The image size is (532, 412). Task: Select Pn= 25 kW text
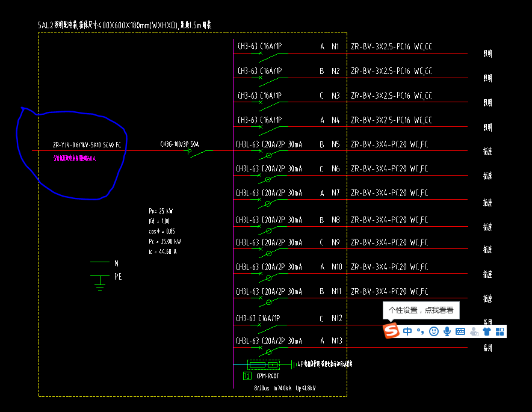[x=161, y=211]
